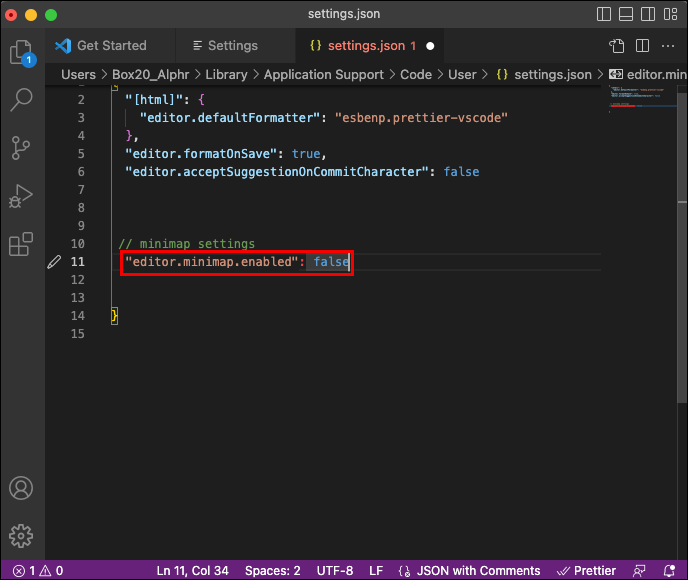Open the Run and Debug view icon
This screenshot has height=580, width=688.
point(21,196)
